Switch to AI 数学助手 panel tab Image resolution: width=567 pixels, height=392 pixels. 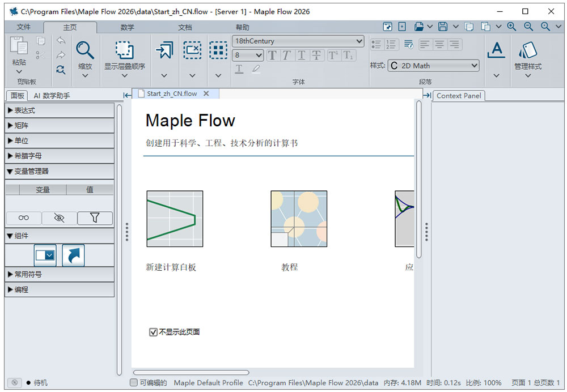click(x=52, y=96)
